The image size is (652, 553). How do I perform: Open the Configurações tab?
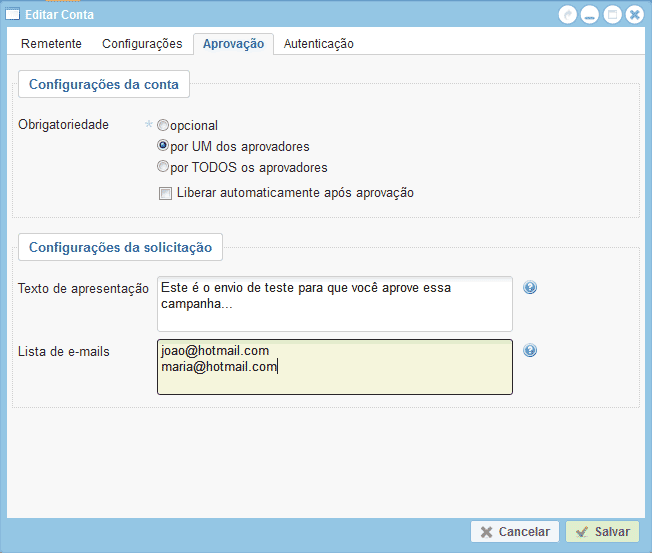pyautogui.click(x=142, y=44)
